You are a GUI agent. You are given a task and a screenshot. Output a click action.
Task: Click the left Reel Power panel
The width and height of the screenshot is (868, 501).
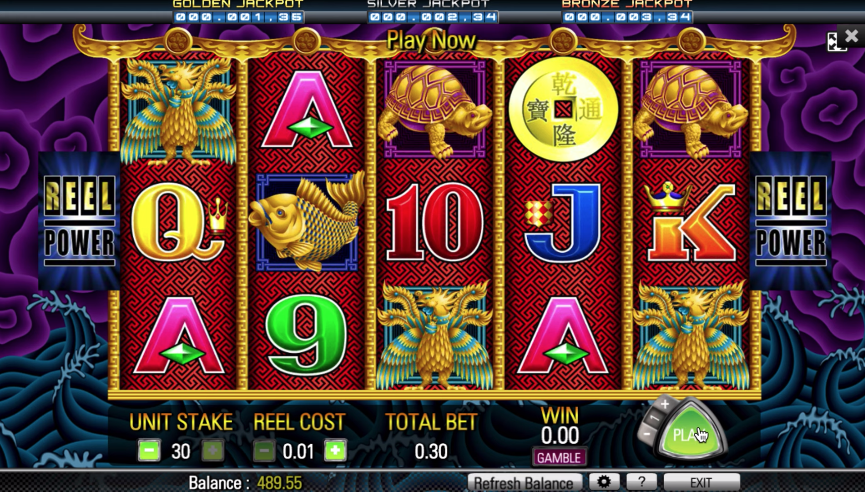tap(79, 221)
